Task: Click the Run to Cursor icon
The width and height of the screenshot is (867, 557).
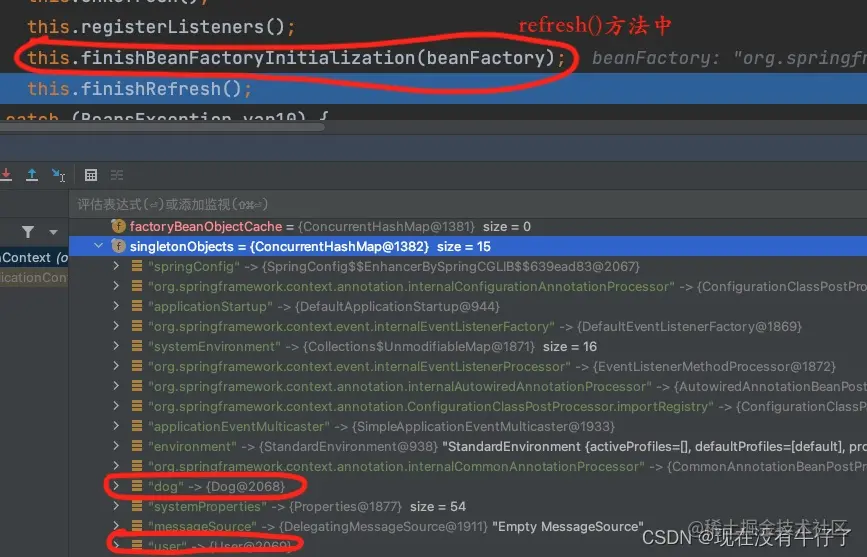Action: pyautogui.click(x=58, y=175)
